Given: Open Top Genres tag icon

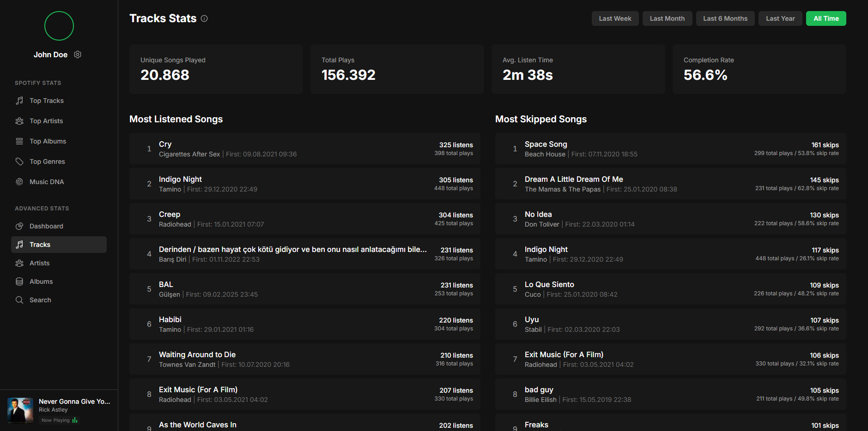Looking at the screenshot, I should (x=19, y=162).
